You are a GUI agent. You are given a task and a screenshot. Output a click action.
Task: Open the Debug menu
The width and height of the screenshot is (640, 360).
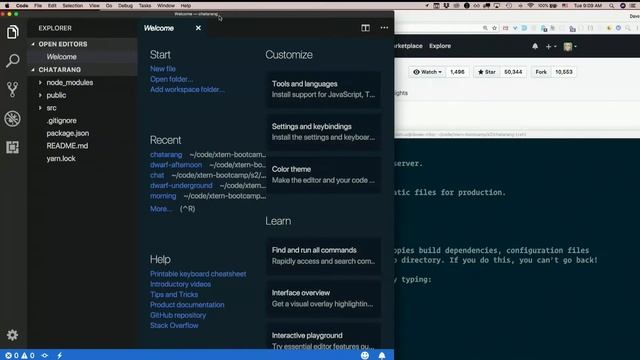click(x=125, y=6)
